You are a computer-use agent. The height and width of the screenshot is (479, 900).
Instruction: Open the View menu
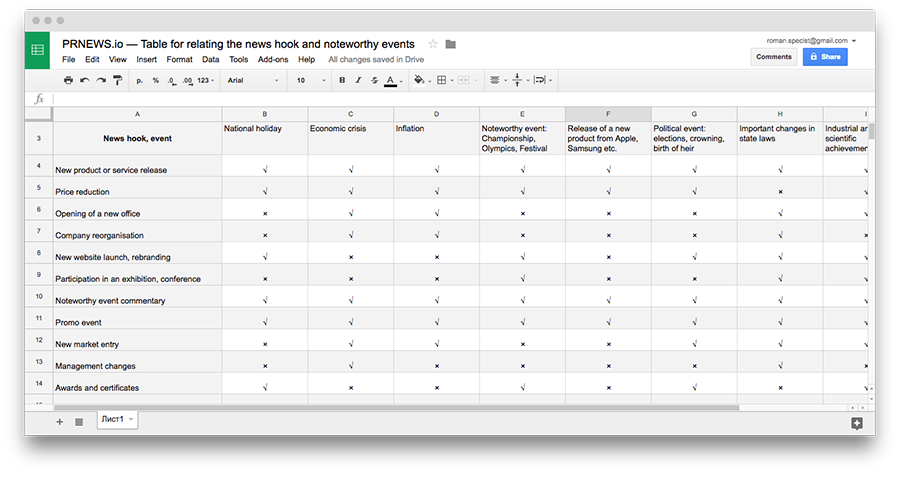(x=118, y=60)
